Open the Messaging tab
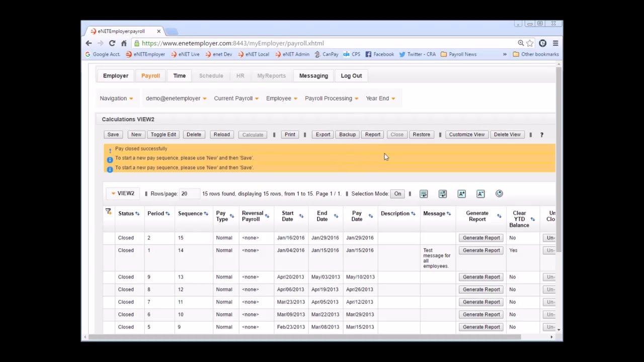The width and height of the screenshot is (644, 362). pos(313,76)
